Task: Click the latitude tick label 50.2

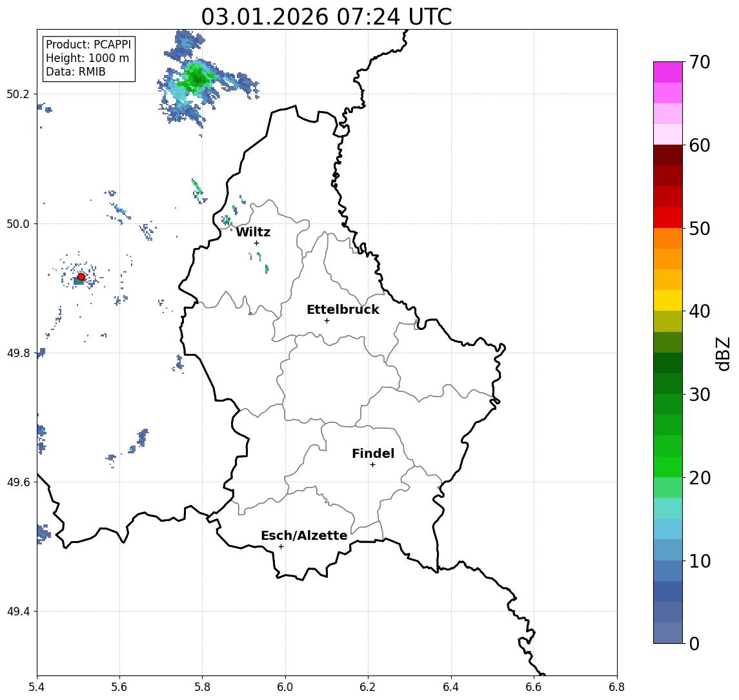Action: tap(18, 94)
